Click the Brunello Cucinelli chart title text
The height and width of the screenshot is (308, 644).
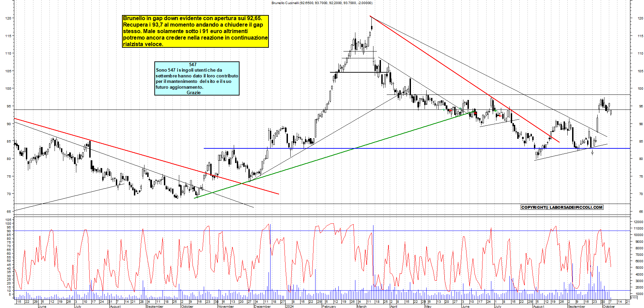point(322,3)
